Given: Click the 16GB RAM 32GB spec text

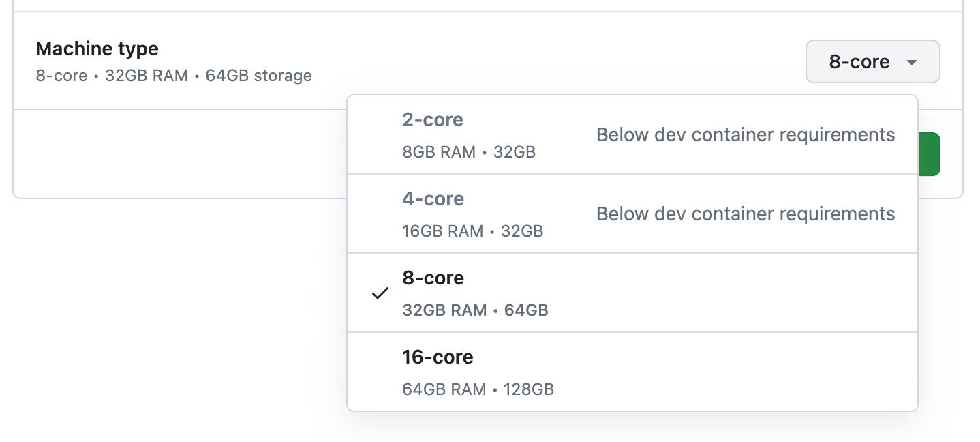Looking at the screenshot, I should pyautogui.click(x=472, y=231).
